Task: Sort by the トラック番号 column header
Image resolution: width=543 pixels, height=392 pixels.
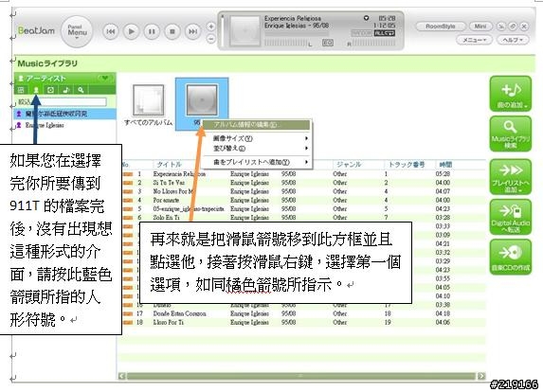Action: 407,165
